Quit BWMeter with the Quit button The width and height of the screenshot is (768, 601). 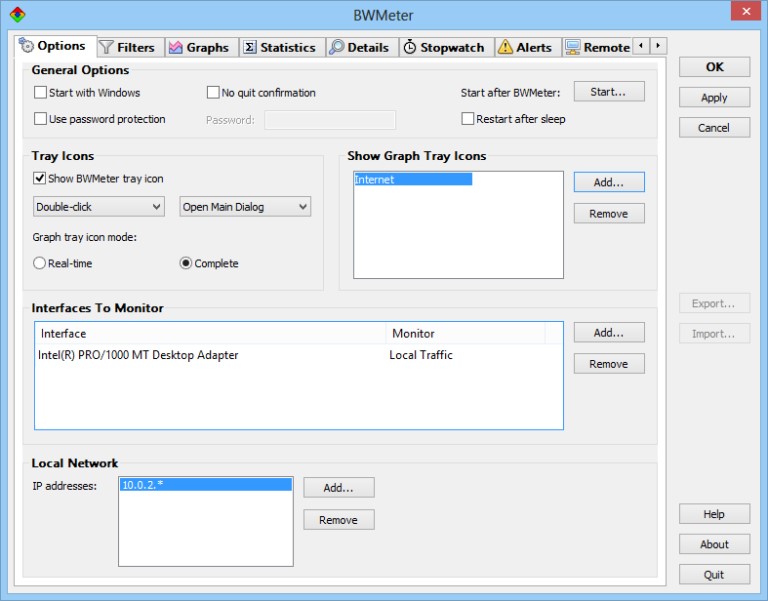coord(714,575)
